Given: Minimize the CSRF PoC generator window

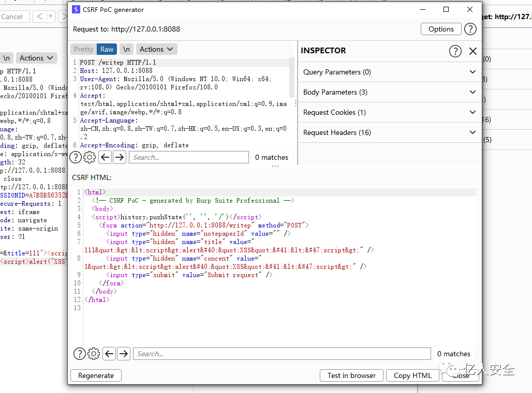Looking at the screenshot, I should point(423,9).
